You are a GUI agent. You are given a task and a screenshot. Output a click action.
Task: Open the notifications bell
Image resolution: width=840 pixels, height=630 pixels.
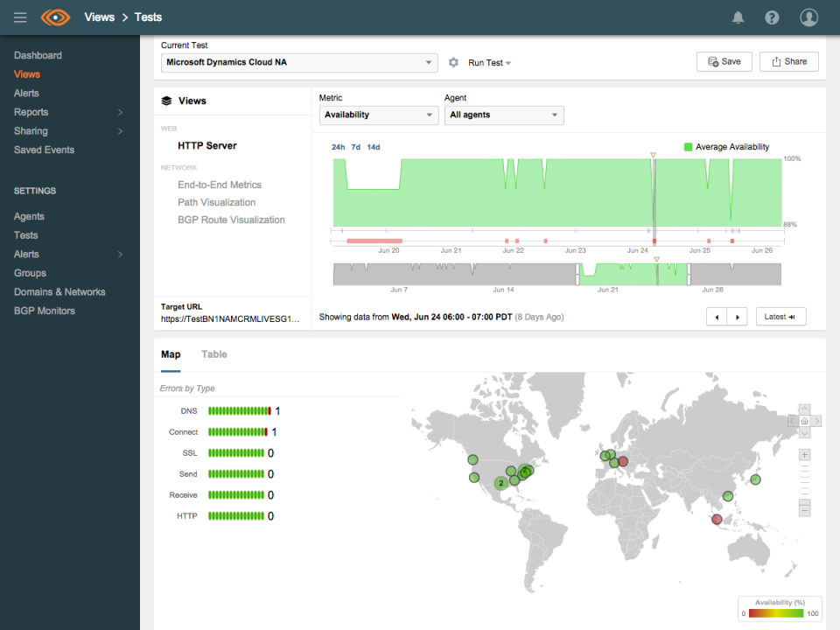pyautogui.click(x=738, y=17)
